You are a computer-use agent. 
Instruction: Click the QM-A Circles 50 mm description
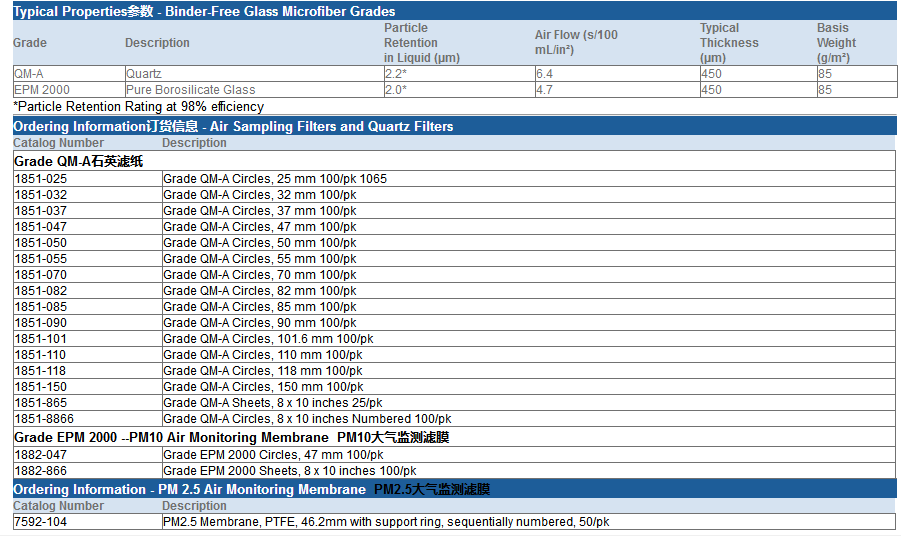pyautogui.click(x=260, y=243)
